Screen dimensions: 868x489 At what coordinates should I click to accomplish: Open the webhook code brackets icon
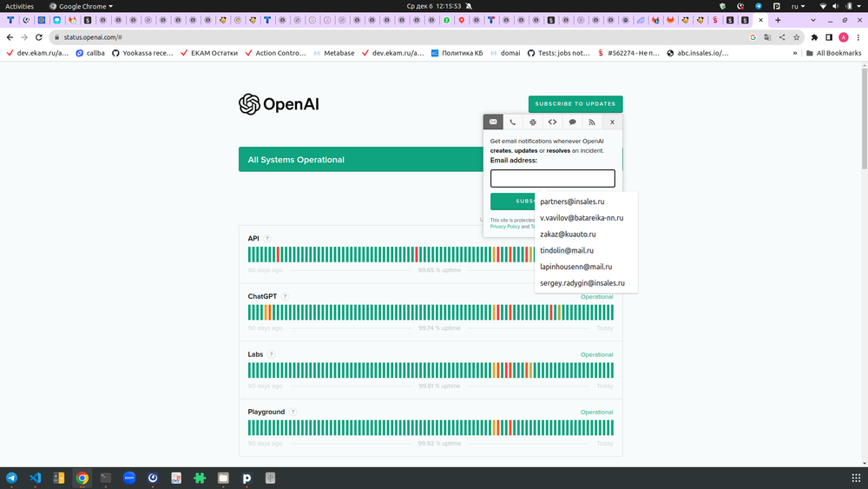552,122
